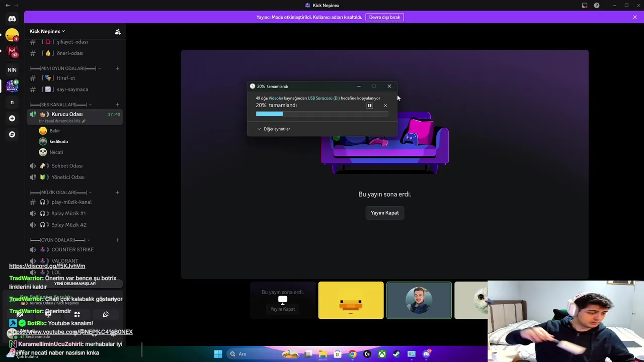
Task: Click Add a Server plus icon
Action: 12,118
